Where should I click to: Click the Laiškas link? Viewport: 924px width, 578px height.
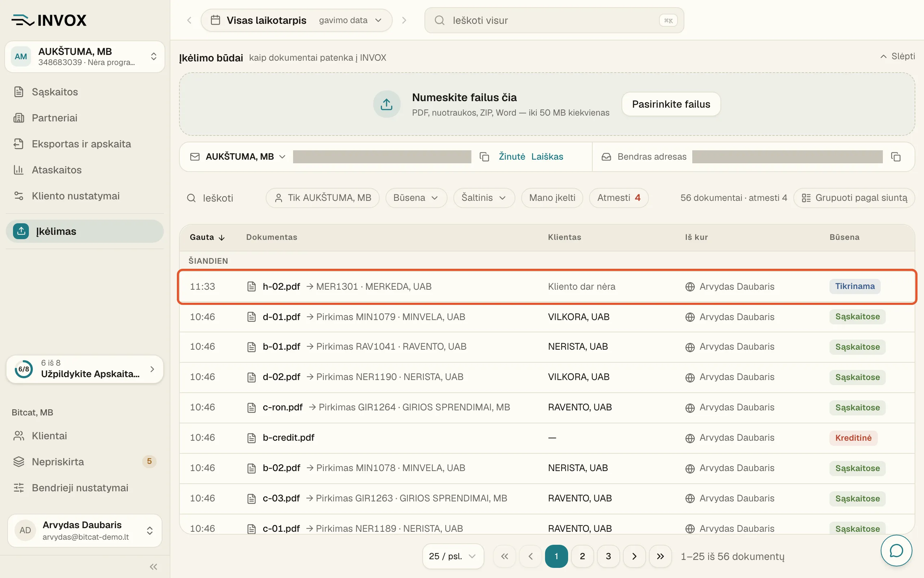547,157
